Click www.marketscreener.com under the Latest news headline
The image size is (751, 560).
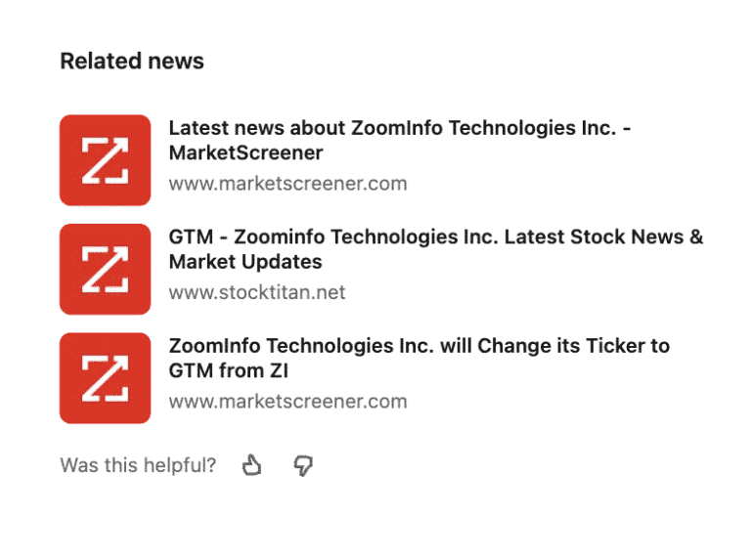[287, 184]
